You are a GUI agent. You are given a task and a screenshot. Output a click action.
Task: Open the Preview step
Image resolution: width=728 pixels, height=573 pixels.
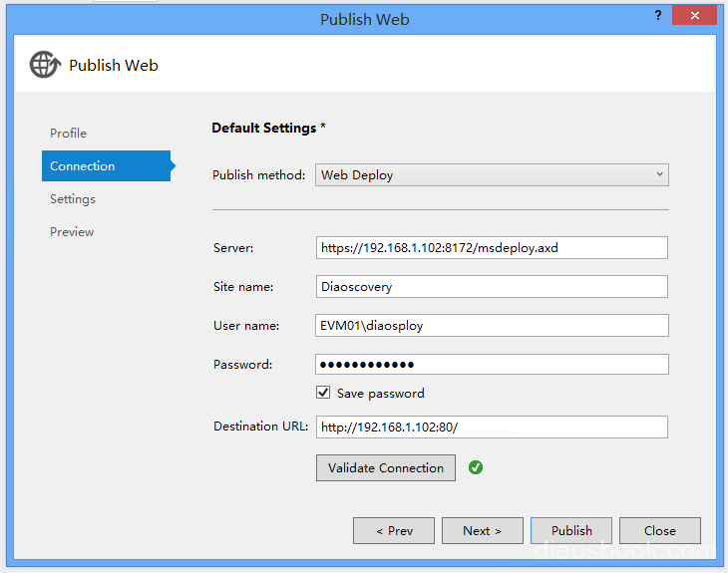(72, 231)
